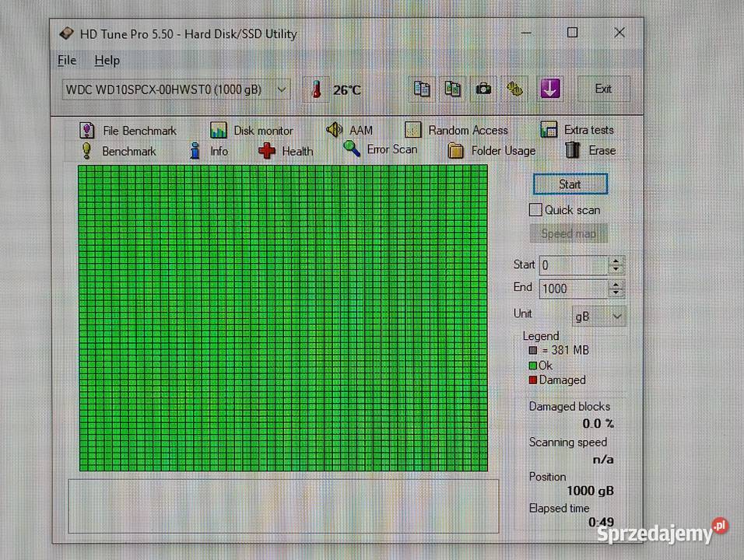This screenshot has width=744, height=560.
Task: Click the Speed map button
Action: pos(568,233)
